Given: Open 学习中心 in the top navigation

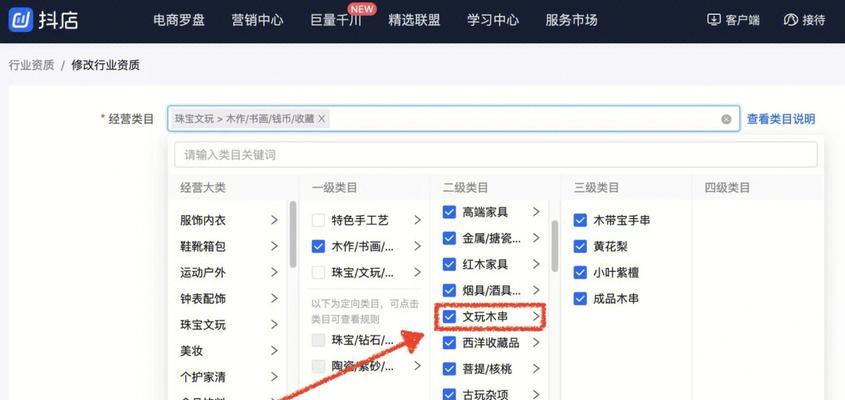Looking at the screenshot, I should tap(493, 20).
